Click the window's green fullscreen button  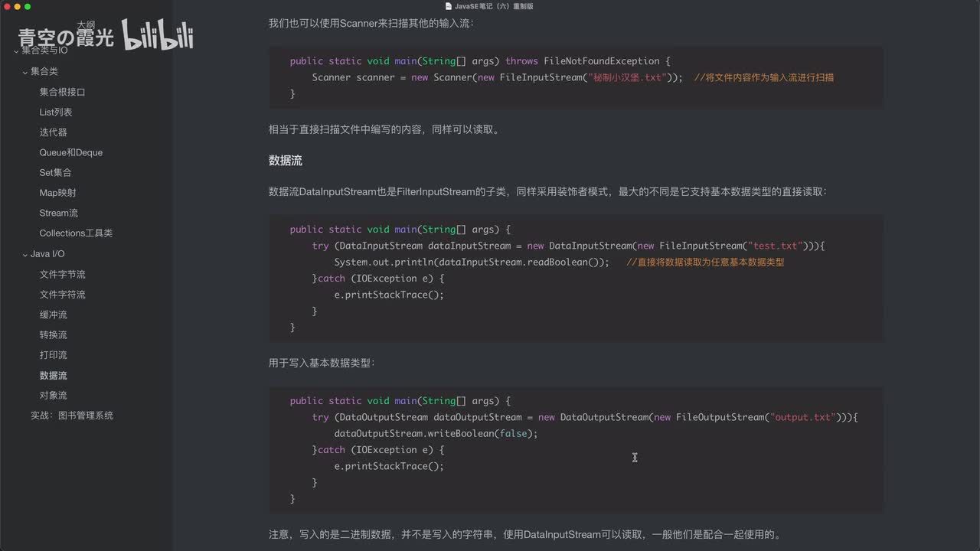(28, 6)
